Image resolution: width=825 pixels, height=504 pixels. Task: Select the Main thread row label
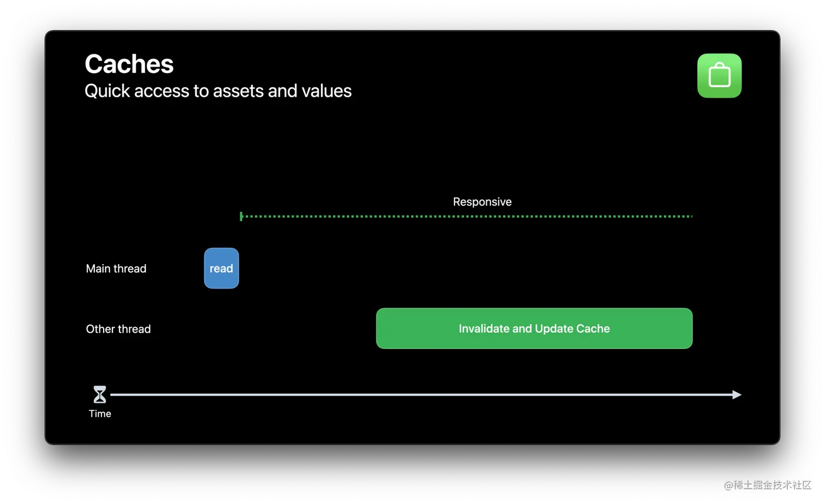[116, 268]
